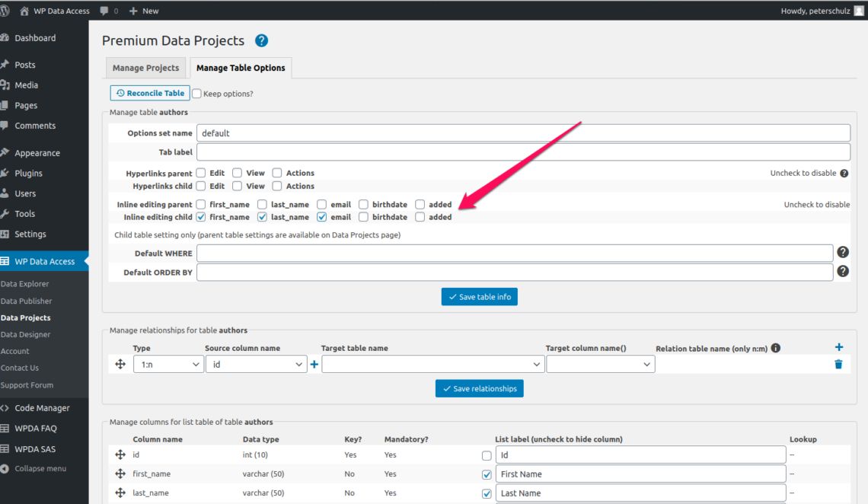868x504 pixels.
Task: Open the WP Data Access home icon
Action: (x=24, y=11)
